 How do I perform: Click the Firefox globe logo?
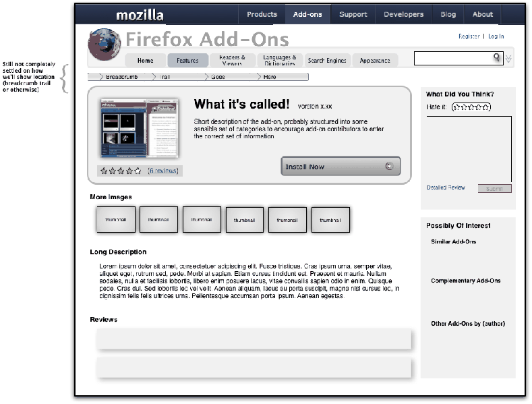[104, 45]
